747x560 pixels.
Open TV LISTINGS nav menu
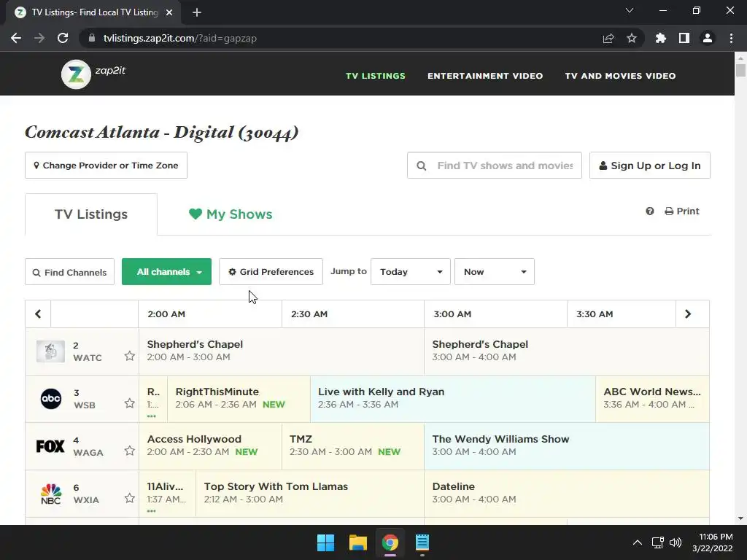[x=376, y=76]
